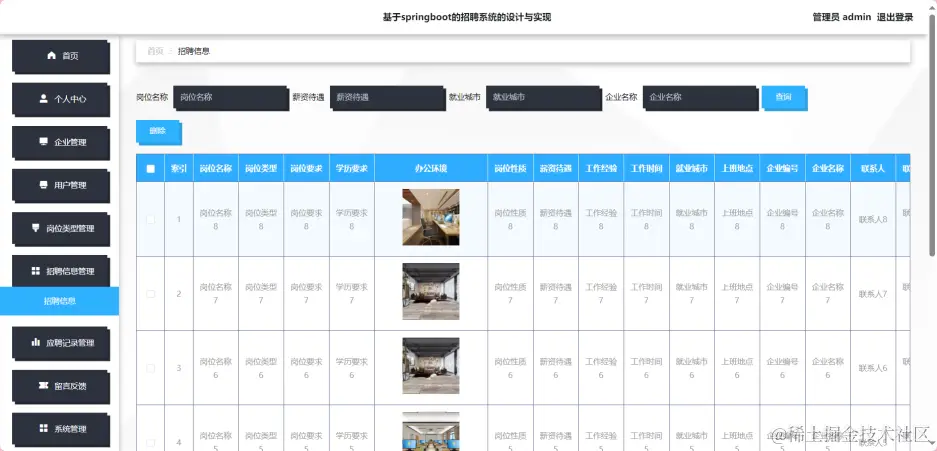Click the person icon next to 个人中心
The height and width of the screenshot is (451, 937).
tap(43, 99)
